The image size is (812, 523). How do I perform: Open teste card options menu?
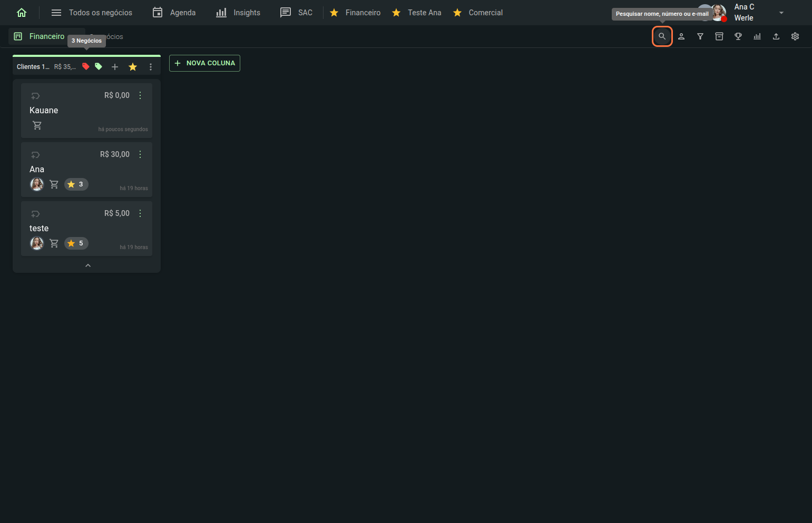[x=140, y=213]
